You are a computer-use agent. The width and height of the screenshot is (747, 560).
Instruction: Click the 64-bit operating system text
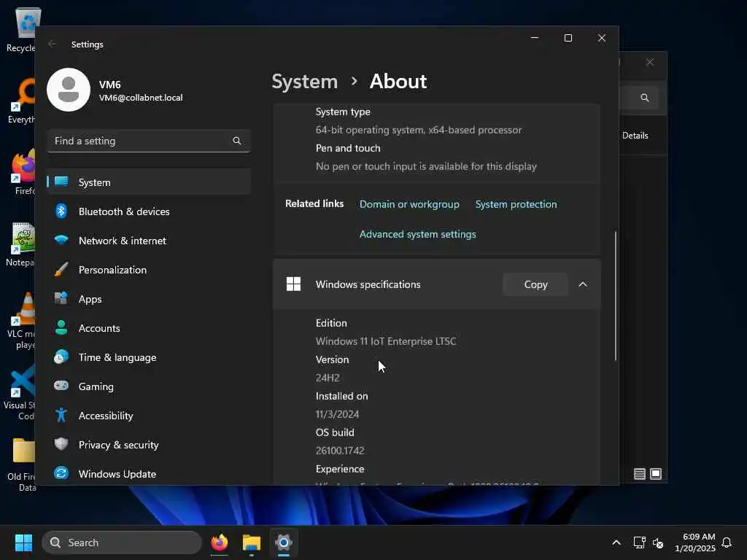pyautogui.click(x=418, y=130)
